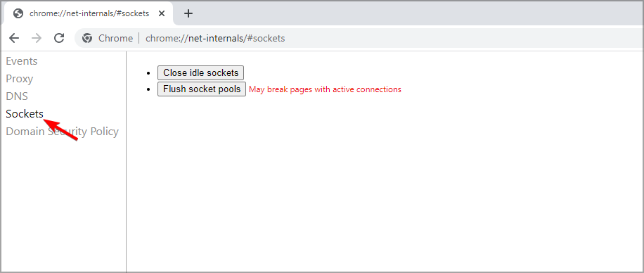Image resolution: width=644 pixels, height=273 pixels.
Task: Open a new tab with plus icon
Action: point(188,13)
